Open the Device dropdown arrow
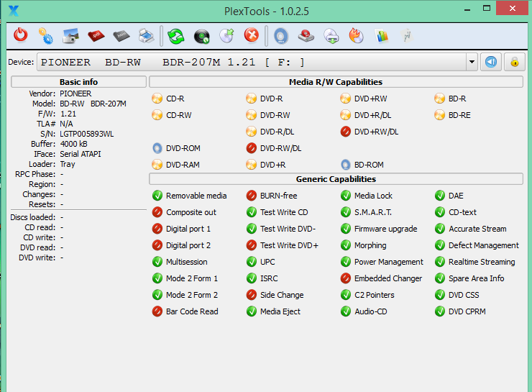Image resolution: width=532 pixels, height=392 pixels. 472,62
